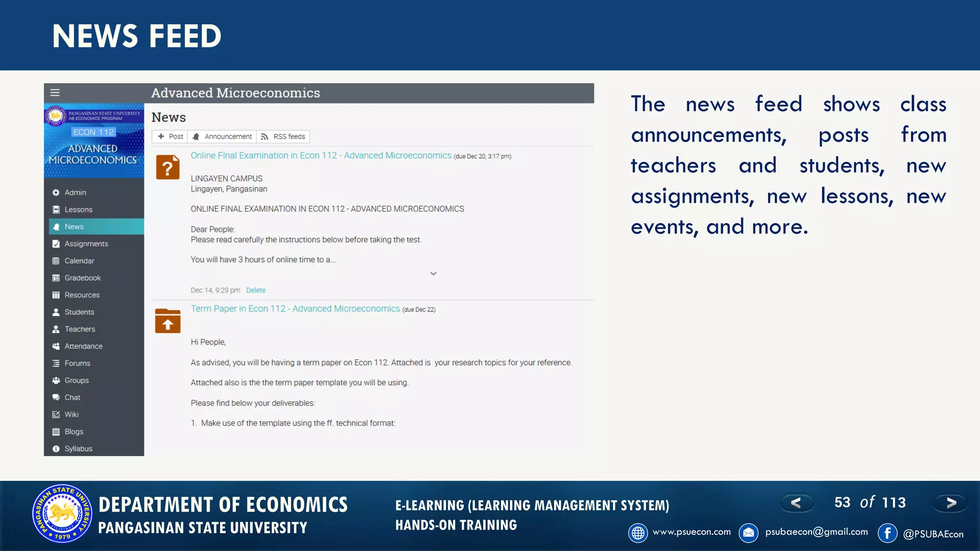Screen dimensions: 980x551
Task: Click the Pangasinan State University seal logo
Action: coord(62,514)
